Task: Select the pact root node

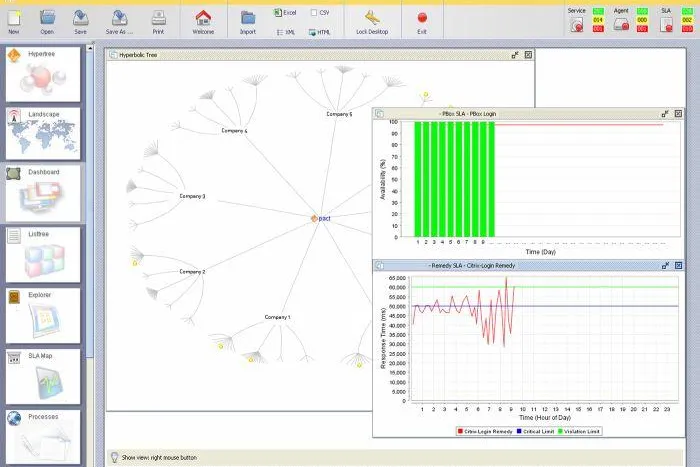Action: [321, 218]
